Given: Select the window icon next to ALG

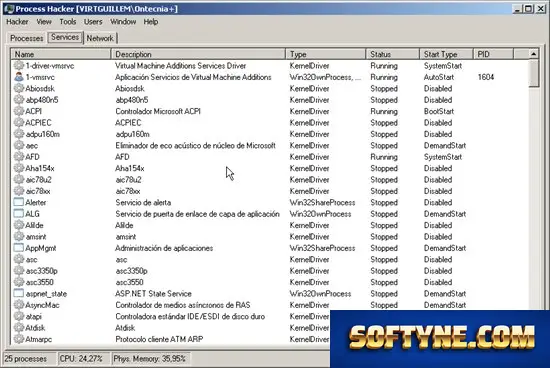Looking at the screenshot, I should tap(19, 214).
